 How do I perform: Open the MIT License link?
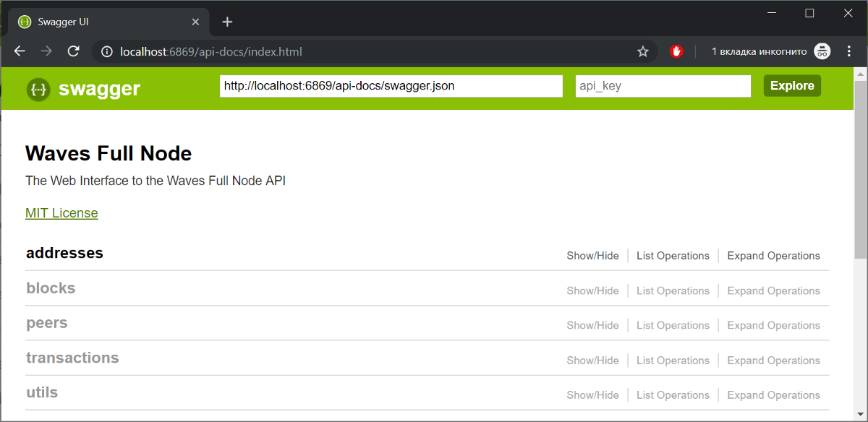(61, 213)
